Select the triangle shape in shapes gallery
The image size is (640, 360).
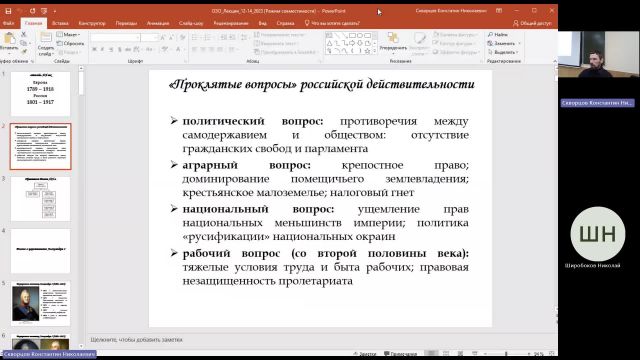(x=329, y=43)
